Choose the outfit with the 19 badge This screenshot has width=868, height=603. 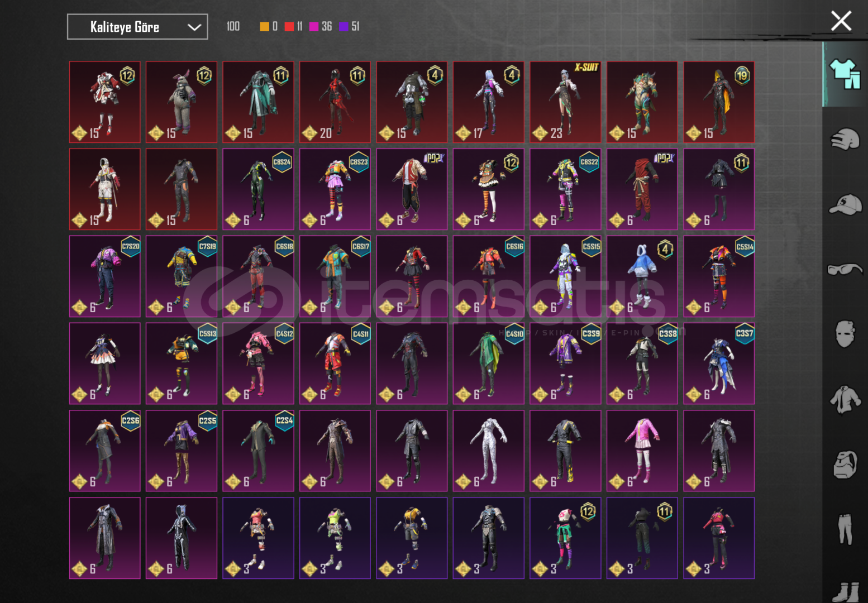tap(719, 102)
